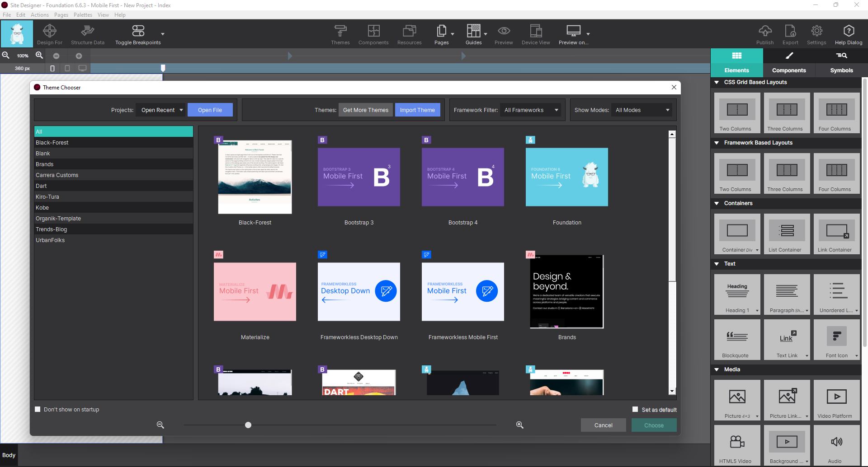Screen dimensions: 868x467
Task: Collapse the Media section
Action: click(717, 369)
